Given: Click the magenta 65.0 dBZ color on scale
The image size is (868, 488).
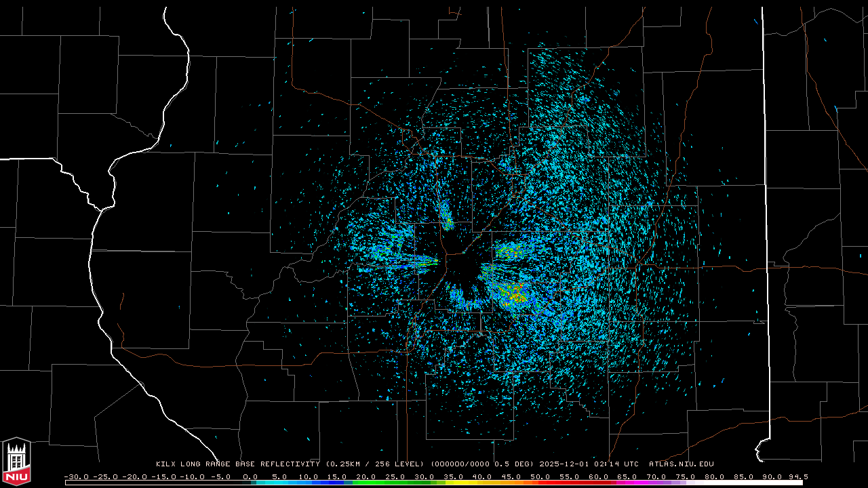Looking at the screenshot, I should click(x=627, y=483).
